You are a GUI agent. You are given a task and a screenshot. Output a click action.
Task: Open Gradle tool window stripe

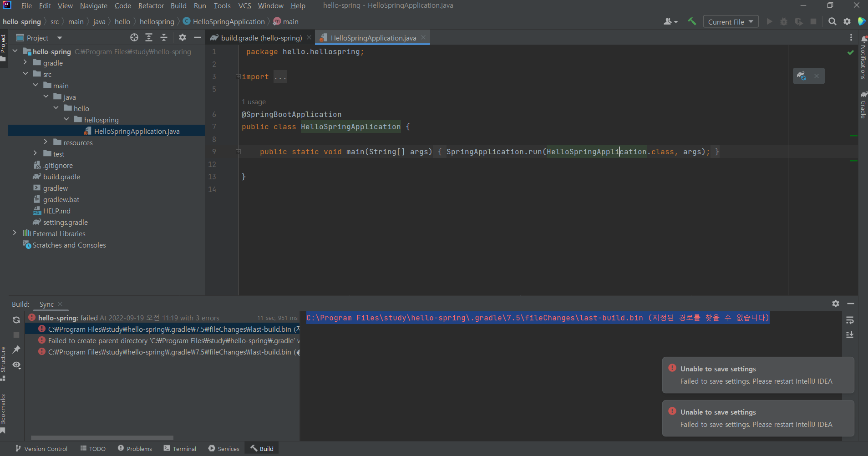(x=863, y=105)
